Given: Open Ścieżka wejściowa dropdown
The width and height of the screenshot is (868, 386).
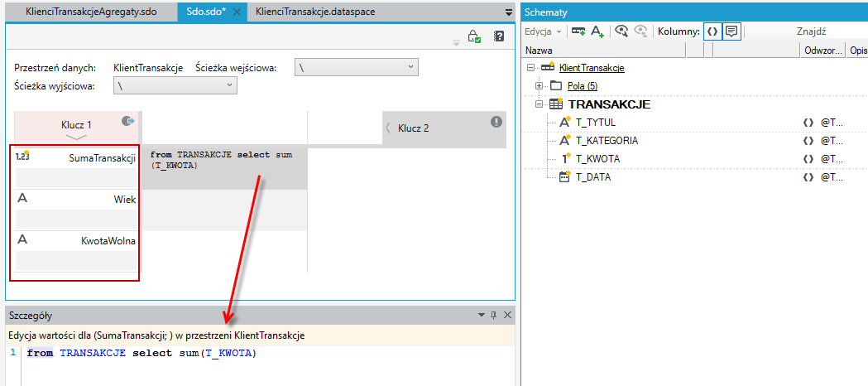Looking at the screenshot, I should (x=357, y=67).
